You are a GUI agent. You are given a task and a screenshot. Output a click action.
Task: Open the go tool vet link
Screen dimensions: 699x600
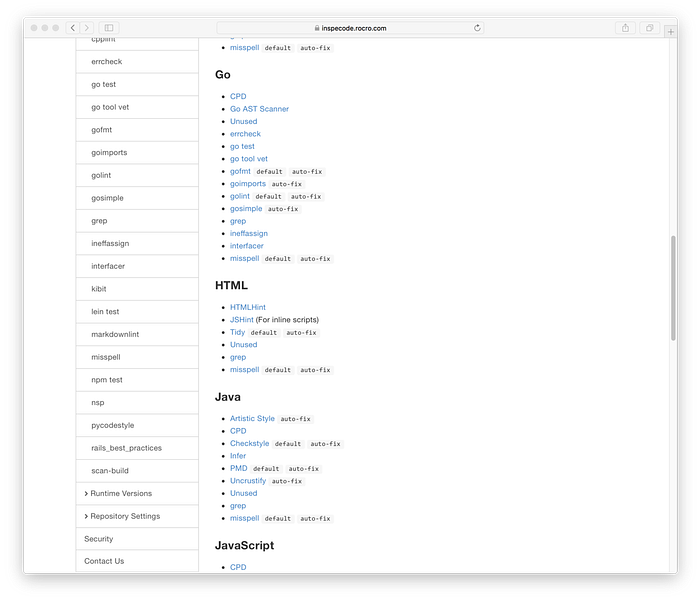(x=249, y=159)
